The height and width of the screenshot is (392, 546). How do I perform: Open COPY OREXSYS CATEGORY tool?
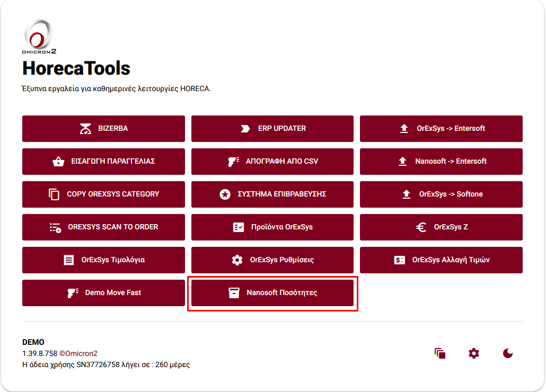[x=103, y=194]
